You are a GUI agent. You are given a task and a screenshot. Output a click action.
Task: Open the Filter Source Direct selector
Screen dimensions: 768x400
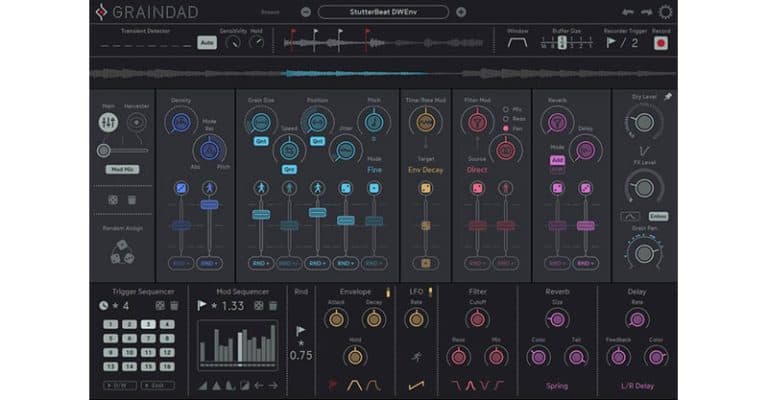[477, 170]
